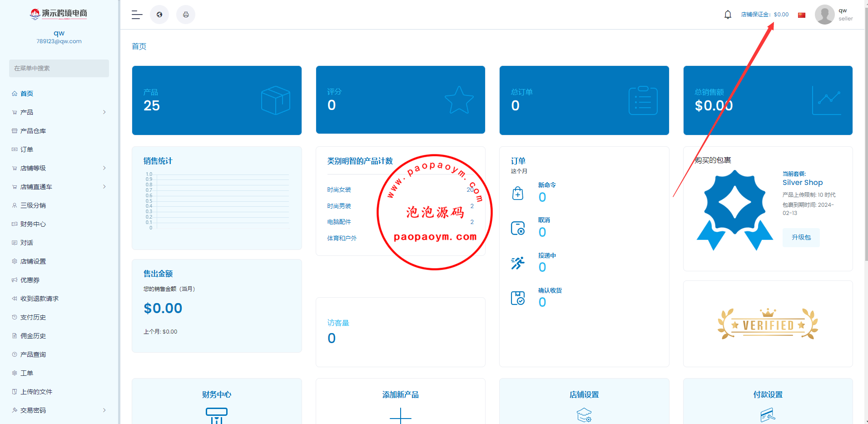Click the page vertical scrollbar
Image resolution: width=868 pixels, height=424 pixels.
click(866, 136)
